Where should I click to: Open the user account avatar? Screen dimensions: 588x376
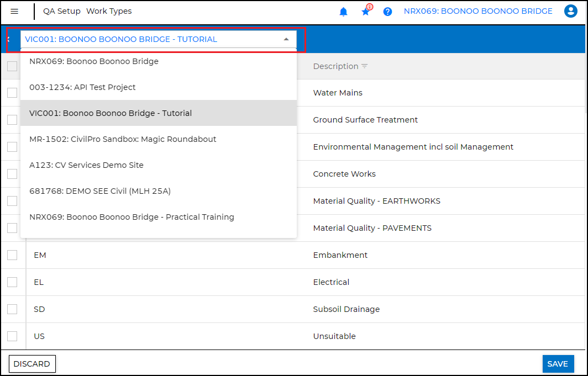click(570, 11)
